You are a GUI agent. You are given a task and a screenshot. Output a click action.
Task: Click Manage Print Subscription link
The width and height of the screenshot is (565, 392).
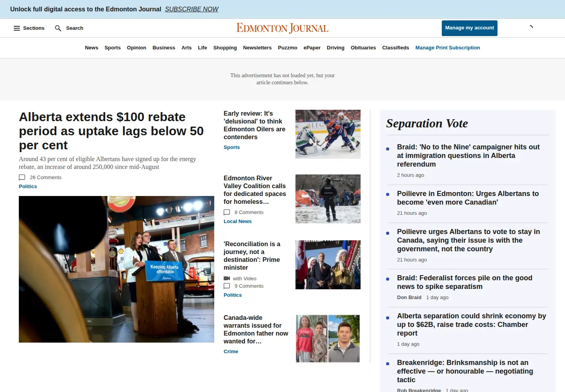[x=448, y=48]
